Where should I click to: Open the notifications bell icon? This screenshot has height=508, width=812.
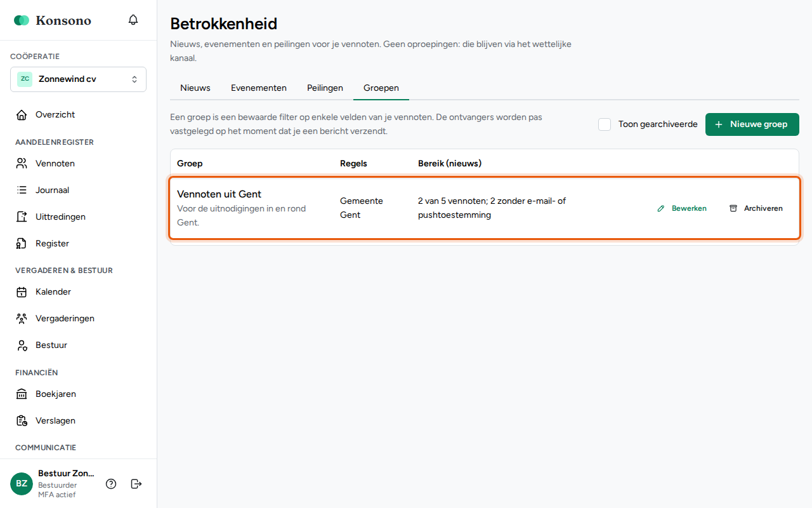(133, 20)
